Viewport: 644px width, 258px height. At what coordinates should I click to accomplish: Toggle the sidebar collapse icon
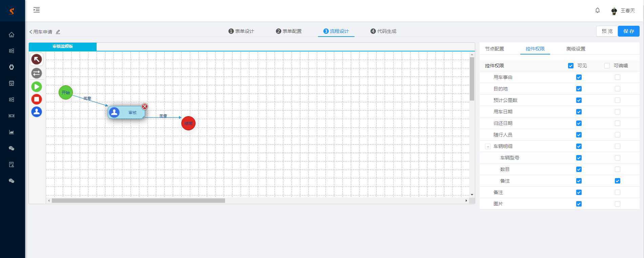pyautogui.click(x=37, y=10)
